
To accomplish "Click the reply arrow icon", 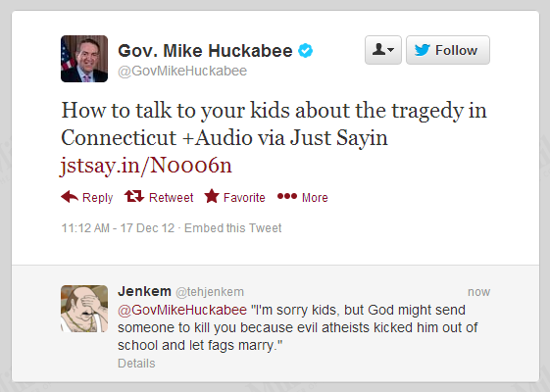I will [70, 197].
